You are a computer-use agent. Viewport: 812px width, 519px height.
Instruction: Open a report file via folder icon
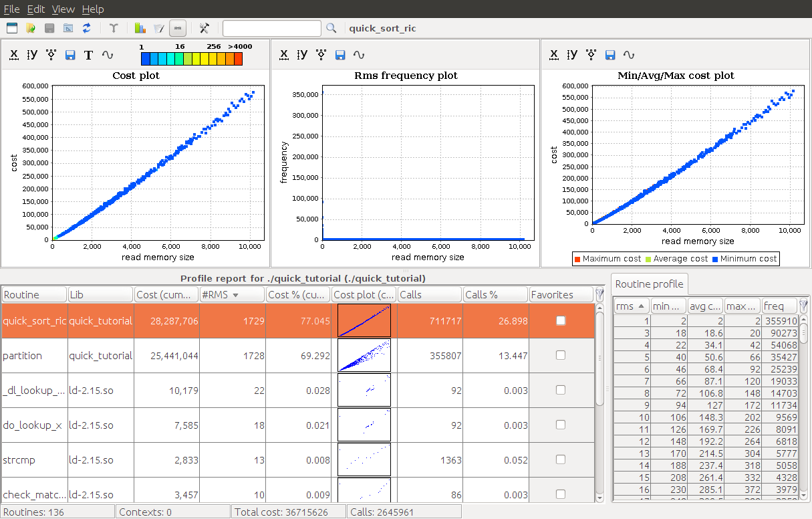click(x=31, y=28)
